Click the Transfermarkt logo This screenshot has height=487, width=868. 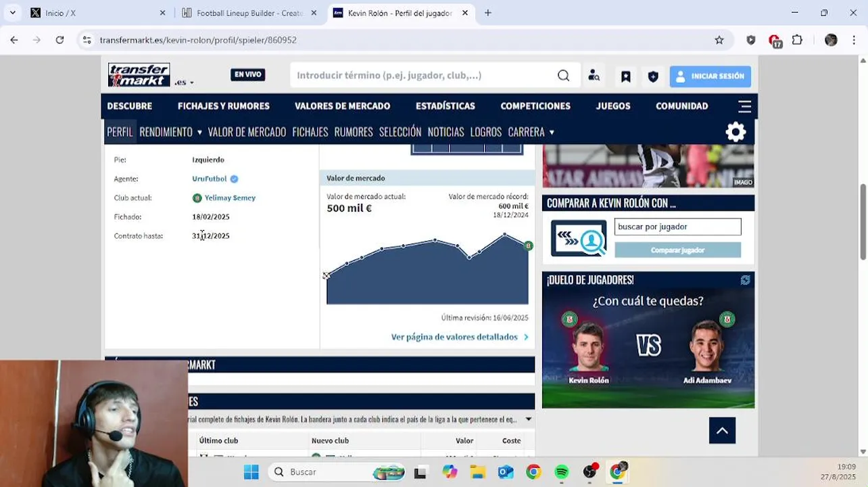click(x=139, y=75)
